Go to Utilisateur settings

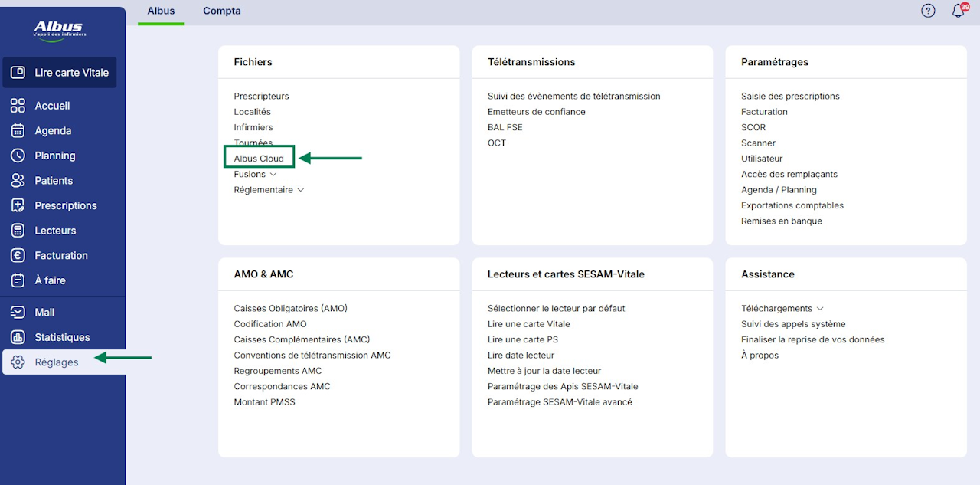762,159
